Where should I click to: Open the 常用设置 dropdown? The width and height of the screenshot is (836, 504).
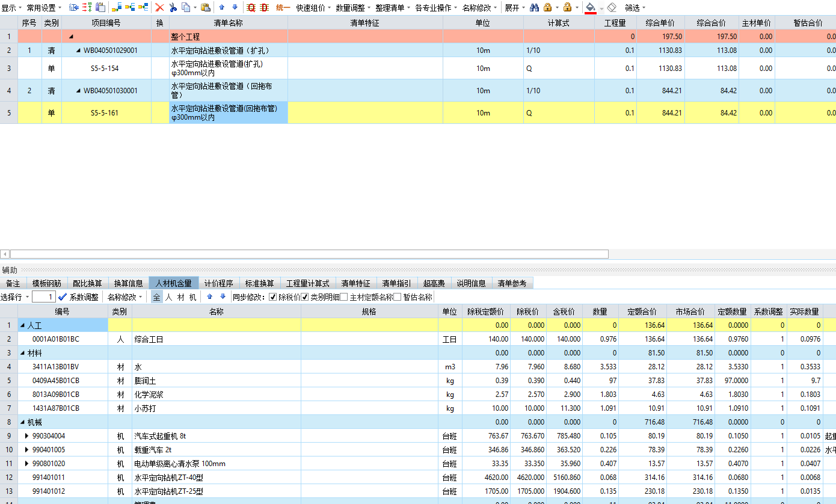click(43, 8)
